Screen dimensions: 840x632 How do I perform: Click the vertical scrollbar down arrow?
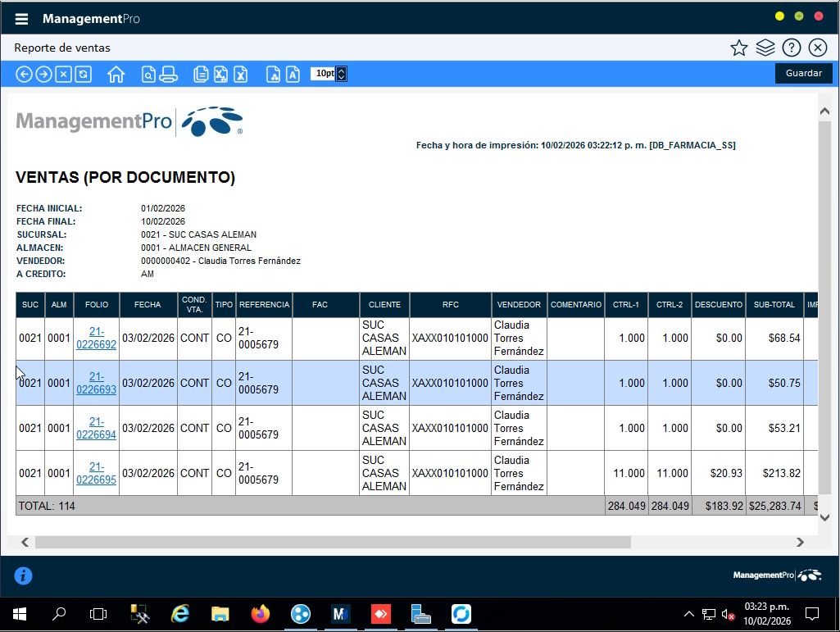825,517
